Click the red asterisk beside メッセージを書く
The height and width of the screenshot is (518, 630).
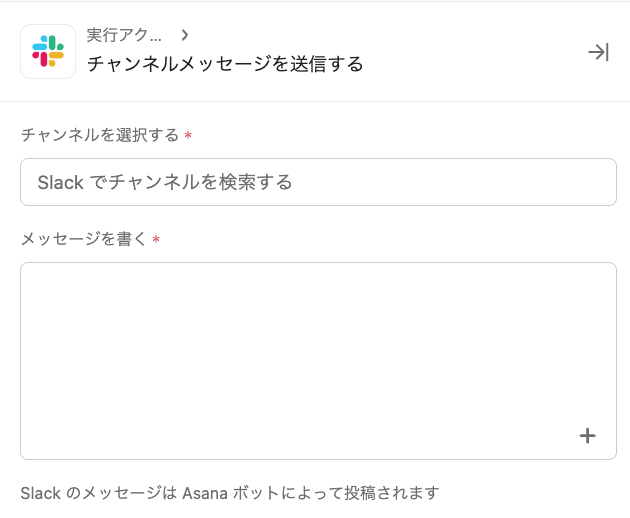point(156,240)
